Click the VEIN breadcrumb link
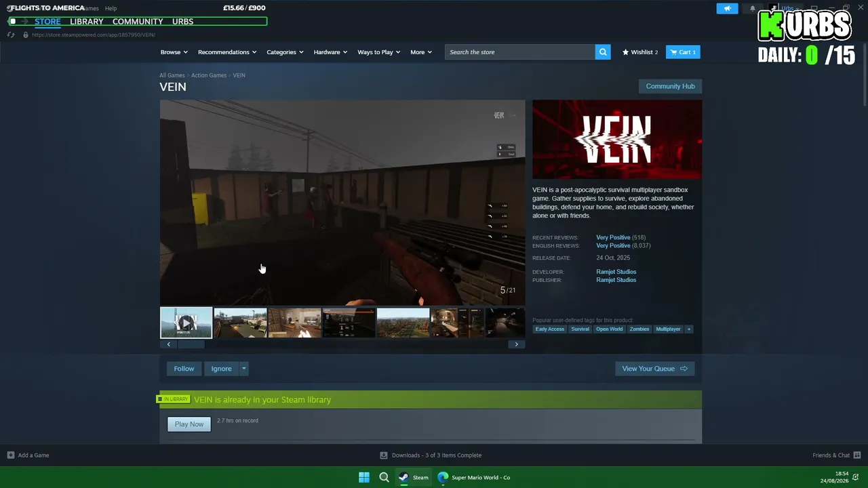This screenshot has width=868, height=488. click(x=239, y=75)
